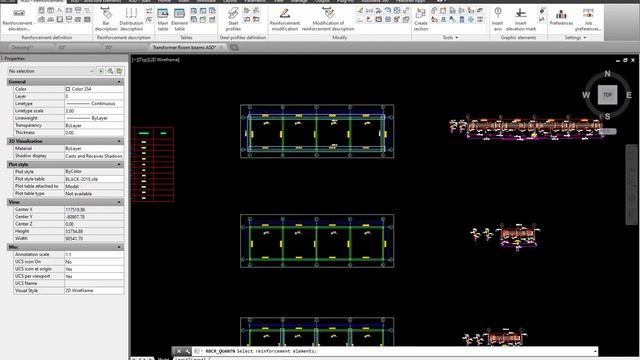Image resolution: width=640 pixels, height=360 pixels.
Task: Click the Material ByLayer value
Action: coord(94,149)
